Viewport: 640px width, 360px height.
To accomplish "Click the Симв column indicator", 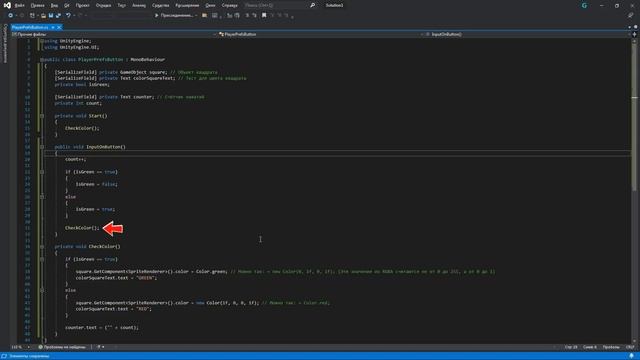I will [x=590, y=347].
